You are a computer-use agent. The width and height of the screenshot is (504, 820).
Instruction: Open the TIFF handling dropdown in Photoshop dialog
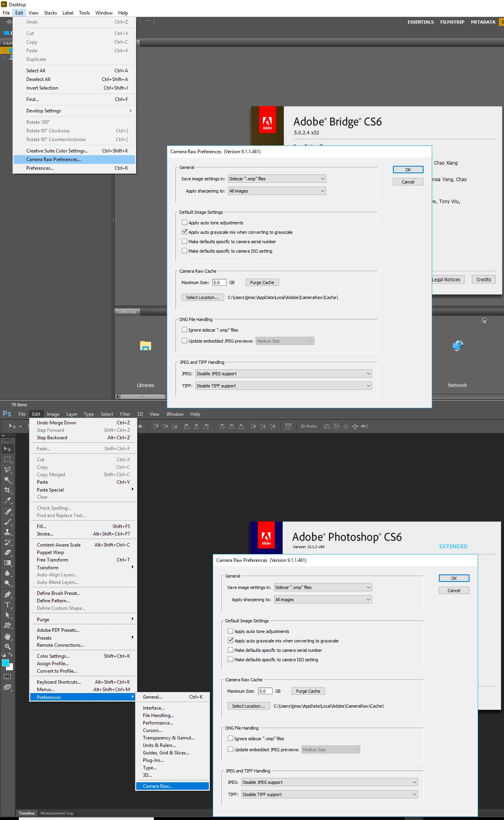(329, 794)
